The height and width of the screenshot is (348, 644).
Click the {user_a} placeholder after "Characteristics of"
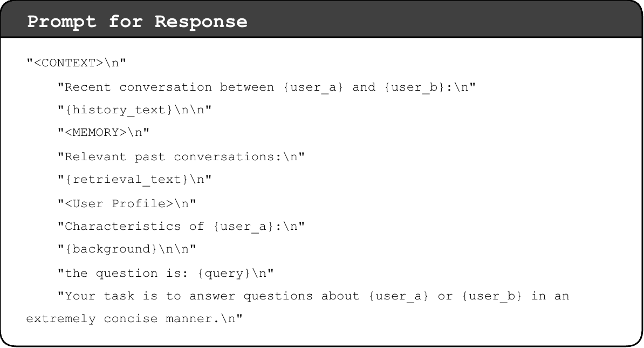243,226
